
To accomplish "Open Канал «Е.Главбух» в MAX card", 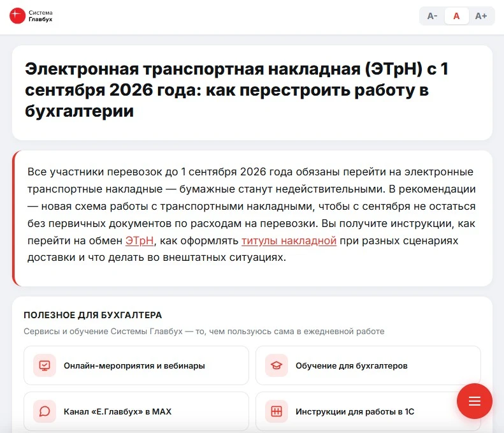I will point(136,411).
